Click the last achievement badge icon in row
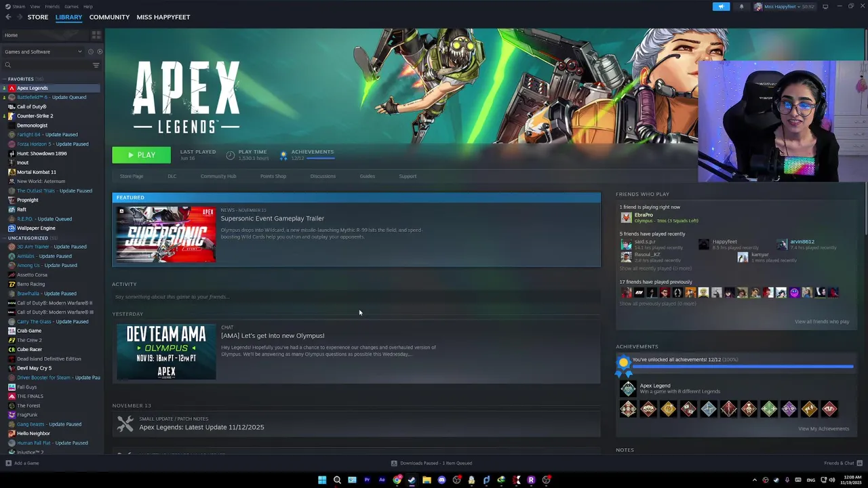The height and width of the screenshot is (488, 868). pos(829,409)
